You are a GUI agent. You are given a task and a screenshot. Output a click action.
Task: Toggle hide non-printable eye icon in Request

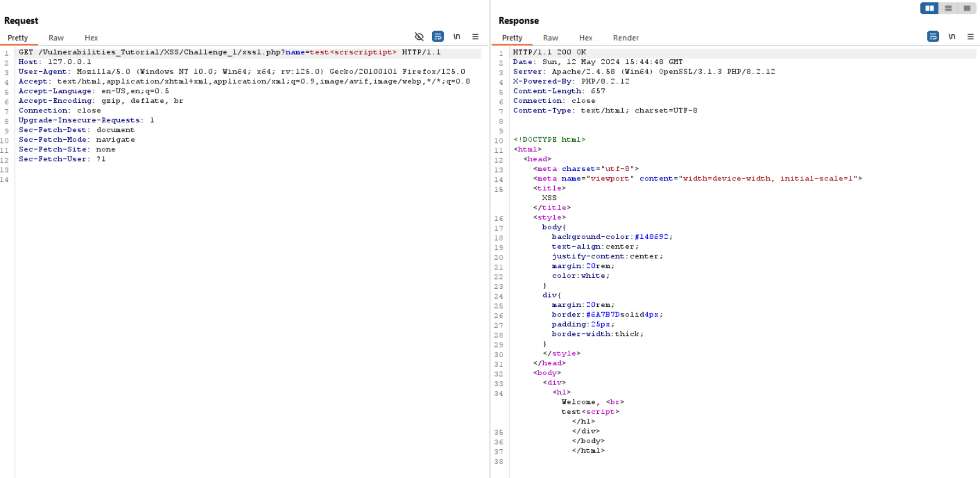419,37
